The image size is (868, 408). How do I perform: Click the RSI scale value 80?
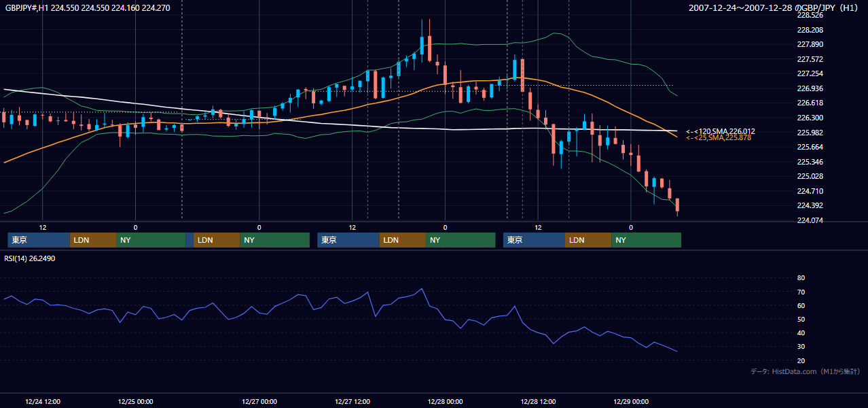coord(801,278)
